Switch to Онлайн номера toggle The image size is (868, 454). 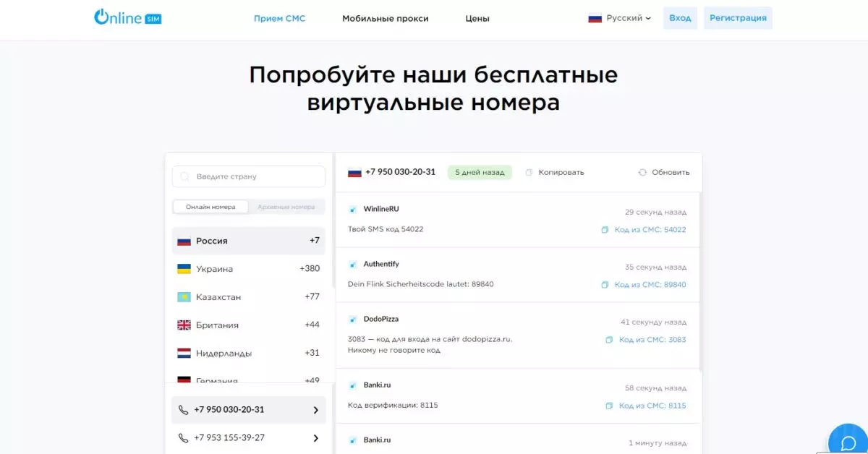(210, 207)
